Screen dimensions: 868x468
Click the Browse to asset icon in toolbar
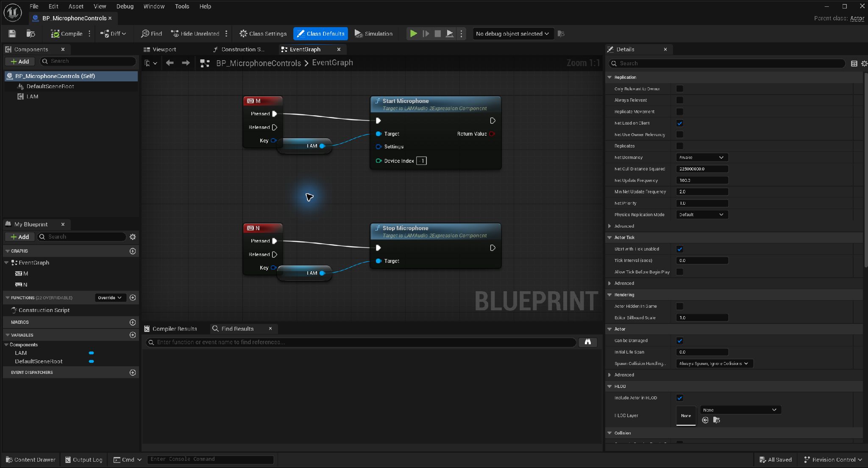(31, 33)
